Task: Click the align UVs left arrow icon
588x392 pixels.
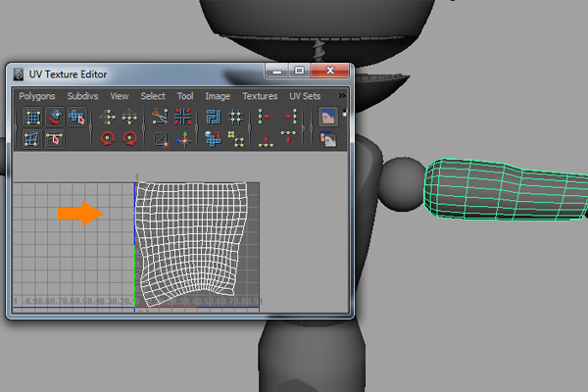Action: pos(265,117)
